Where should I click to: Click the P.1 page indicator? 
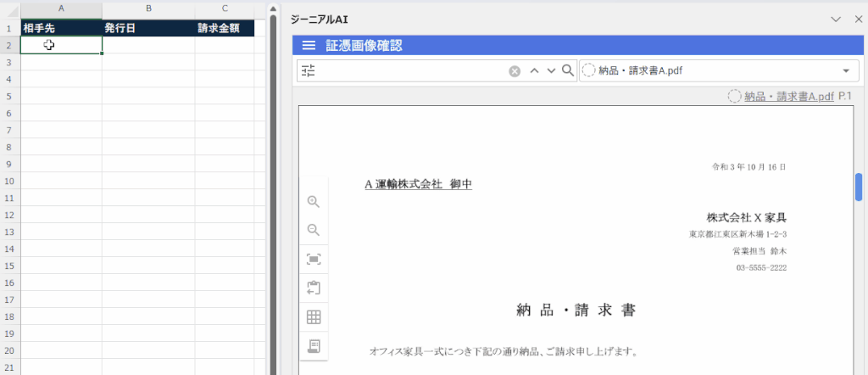click(x=845, y=96)
